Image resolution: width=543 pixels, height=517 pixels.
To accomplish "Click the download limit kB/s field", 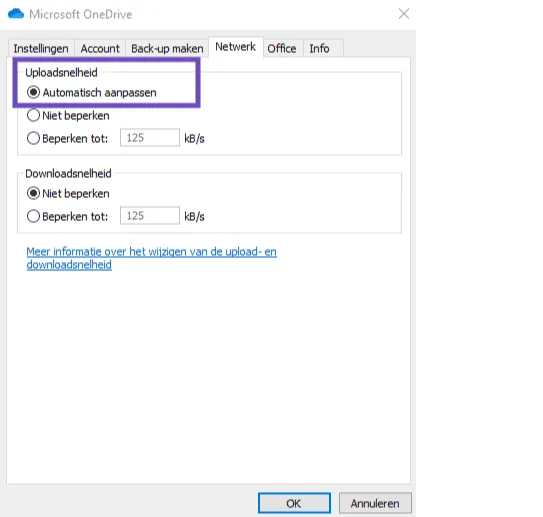I will coord(150,216).
